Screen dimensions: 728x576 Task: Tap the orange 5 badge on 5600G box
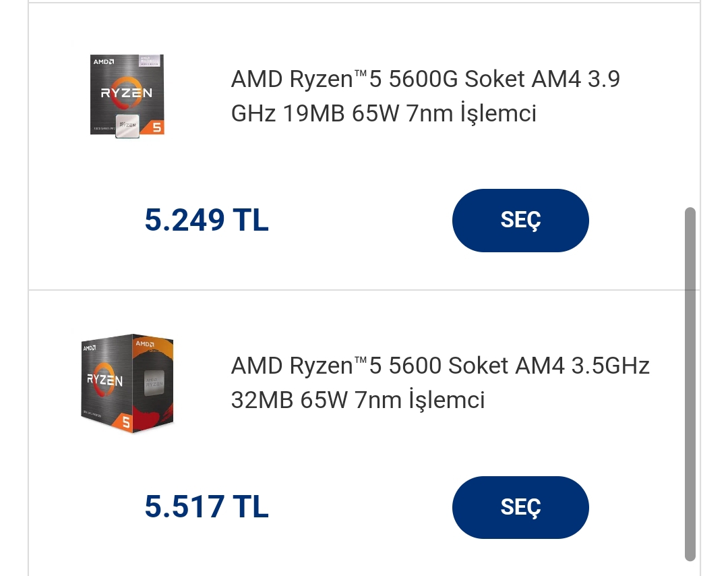(x=157, y=127)
